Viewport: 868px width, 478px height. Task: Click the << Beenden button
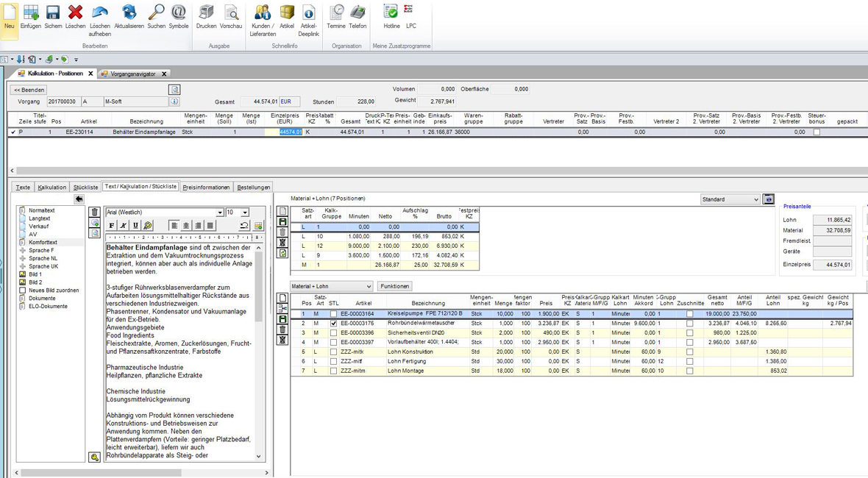point(29,90)
